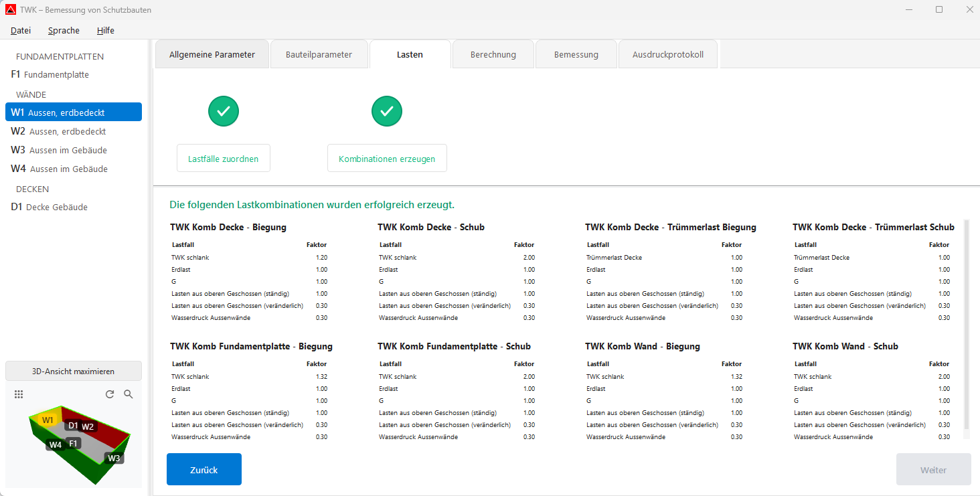This screenshot has height=496, width=980.
Task: Open the Sprache menu
Action: click(x=64, y=30)
